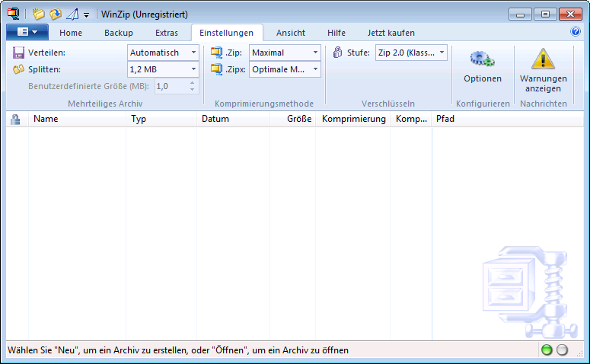Select the Einstellungen tab
The width and height of the screenshot is (590, 364).
coord(227,33)
